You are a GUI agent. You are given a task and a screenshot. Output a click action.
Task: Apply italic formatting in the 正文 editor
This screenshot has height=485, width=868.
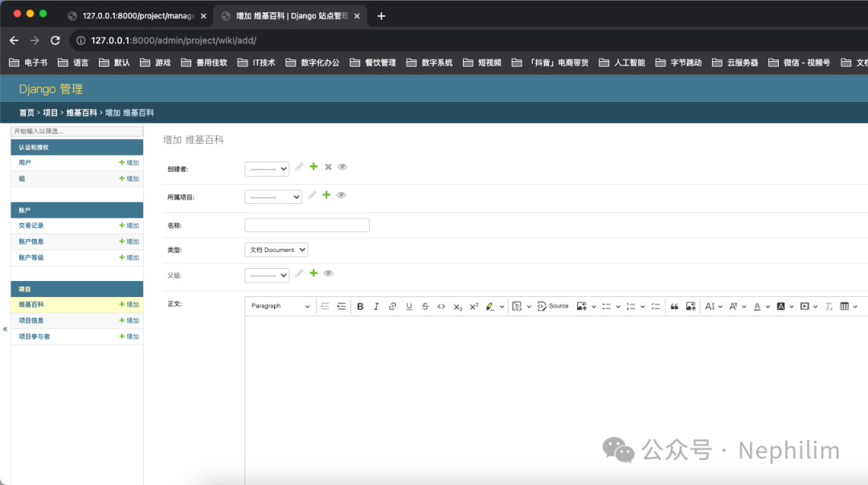(x=376, y=306)
